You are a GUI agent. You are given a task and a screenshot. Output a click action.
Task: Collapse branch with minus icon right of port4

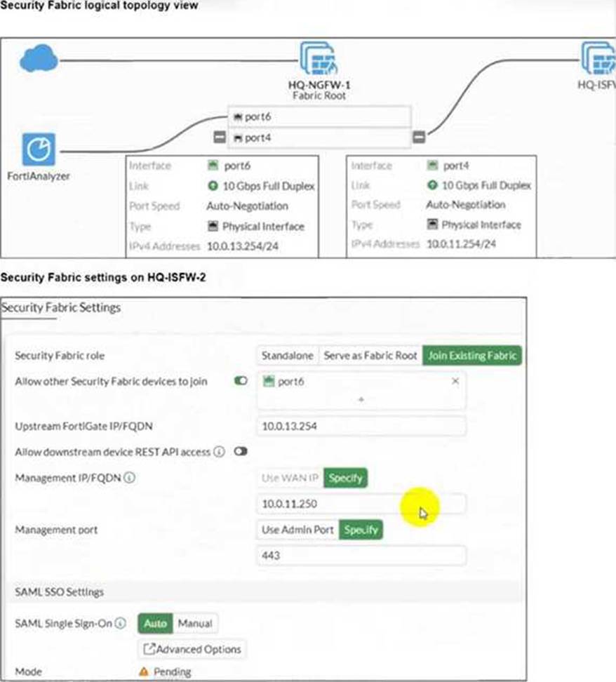419,138
